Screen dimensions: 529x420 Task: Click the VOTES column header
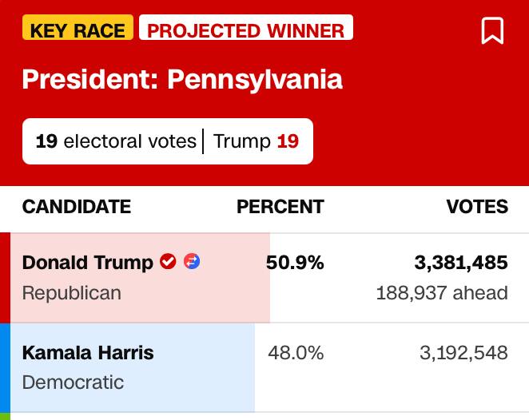point(477,207)
